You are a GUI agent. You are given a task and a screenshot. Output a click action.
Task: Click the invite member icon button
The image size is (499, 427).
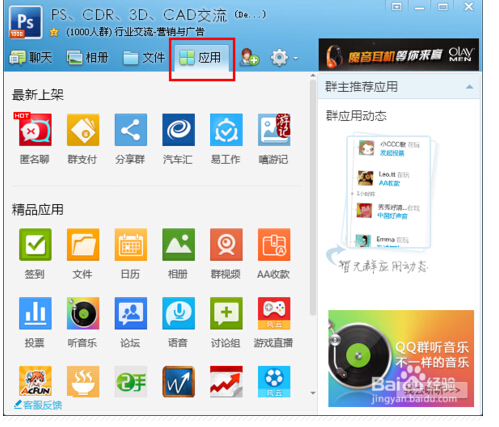[x=250, y=57]
